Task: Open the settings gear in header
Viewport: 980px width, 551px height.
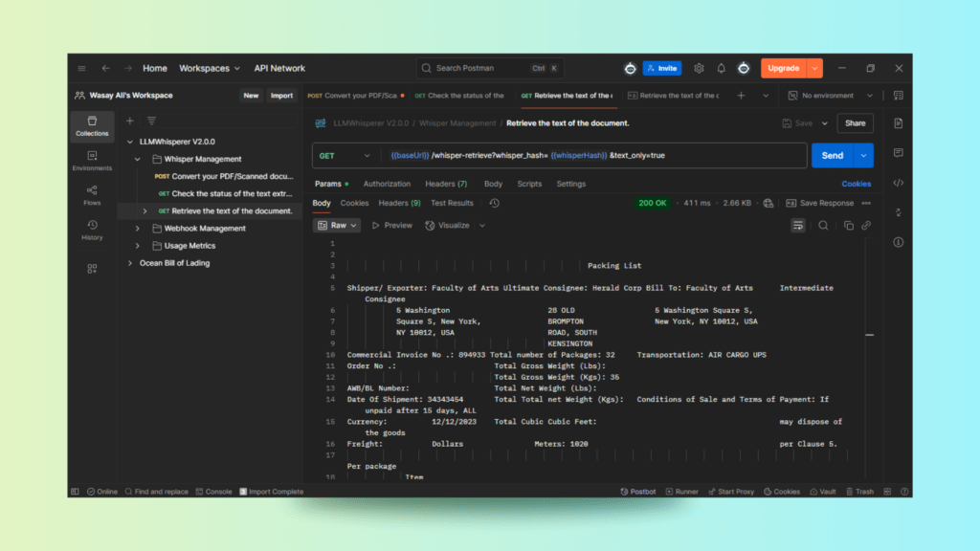Action: (x=699, y=69)
